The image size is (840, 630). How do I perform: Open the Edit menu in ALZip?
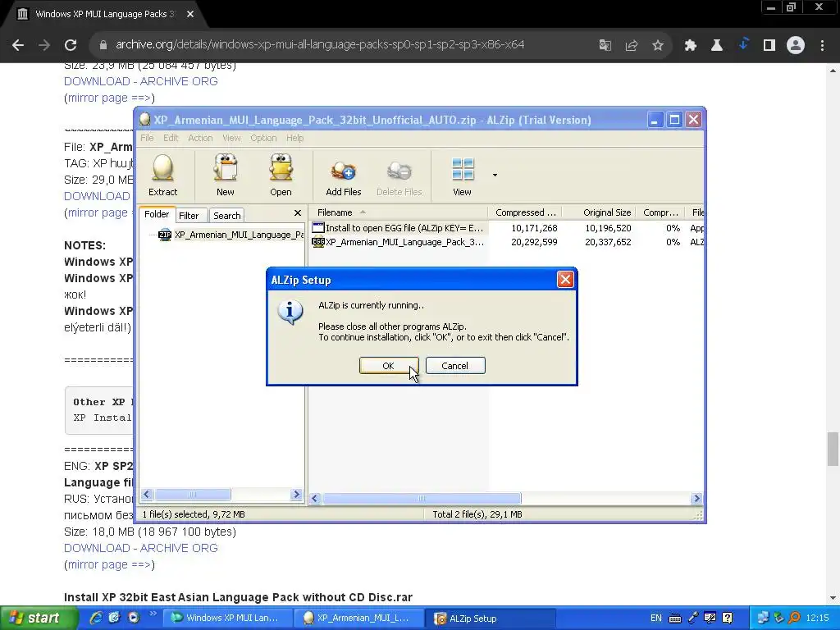[x=171, y=138]
